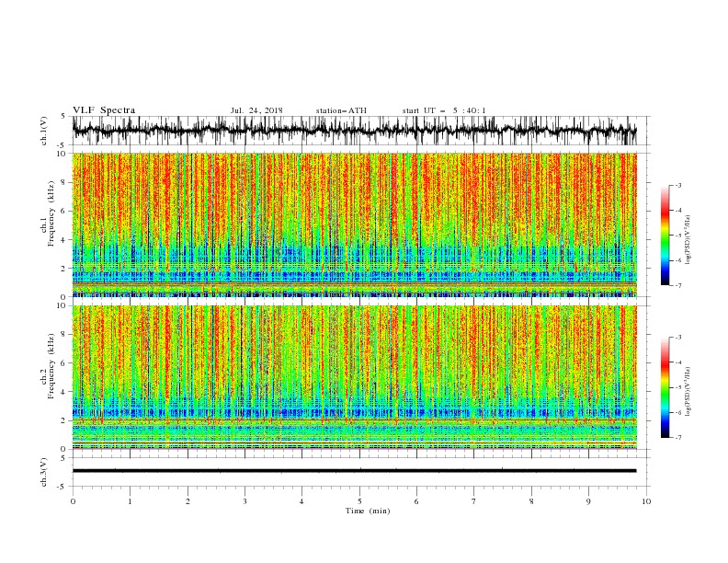The image size is (728, 563).
Task: Click the "4" kHz tick of ch.2 spectrogram
Action: coord(64,392)
